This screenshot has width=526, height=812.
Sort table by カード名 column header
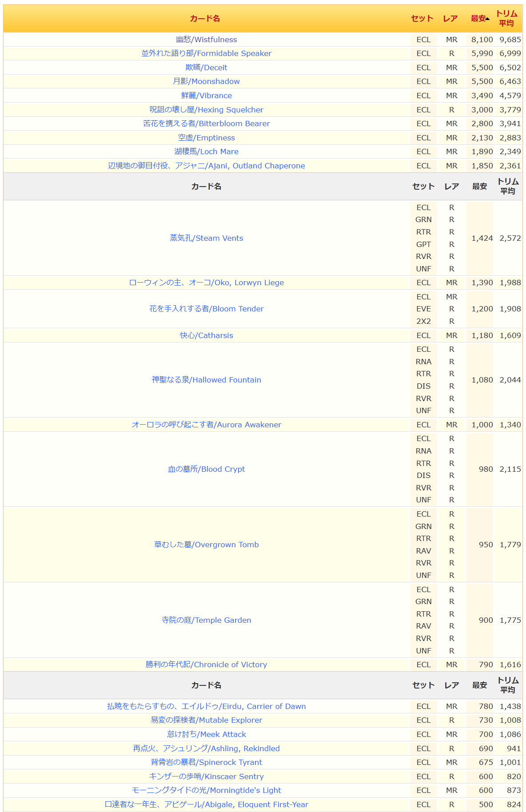(205, 19)
